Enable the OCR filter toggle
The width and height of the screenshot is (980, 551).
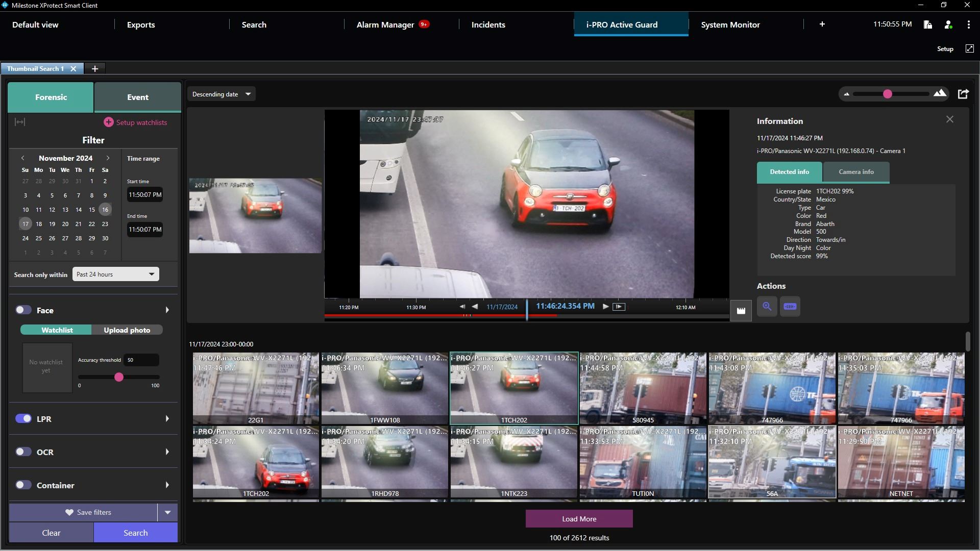[x=23, y=452]
